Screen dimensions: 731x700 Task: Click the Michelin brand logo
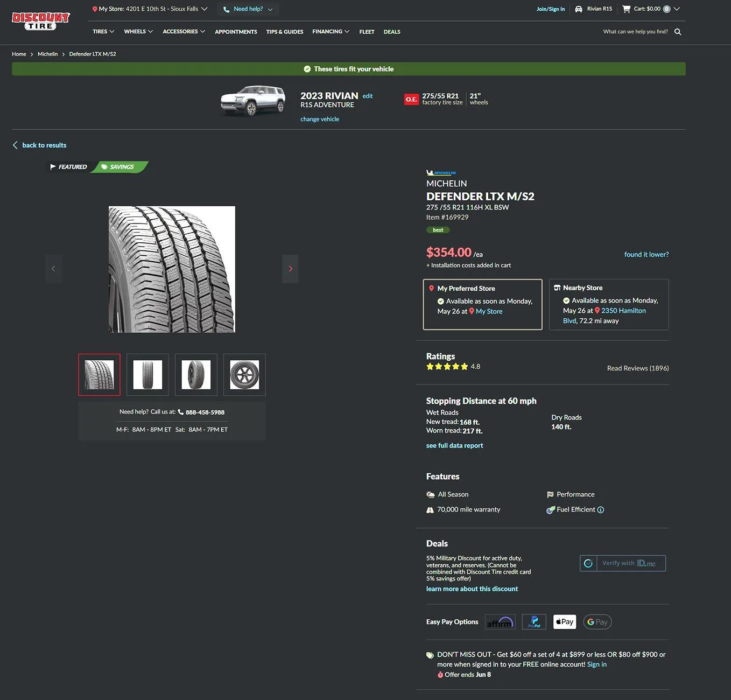tap(441, 173)
